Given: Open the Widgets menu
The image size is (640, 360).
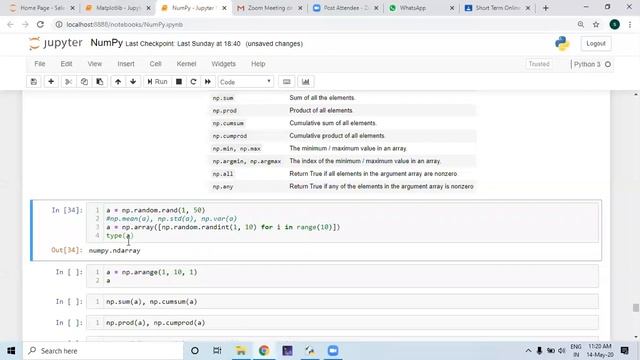Looking at the screenshot, I should pos(223,64).
